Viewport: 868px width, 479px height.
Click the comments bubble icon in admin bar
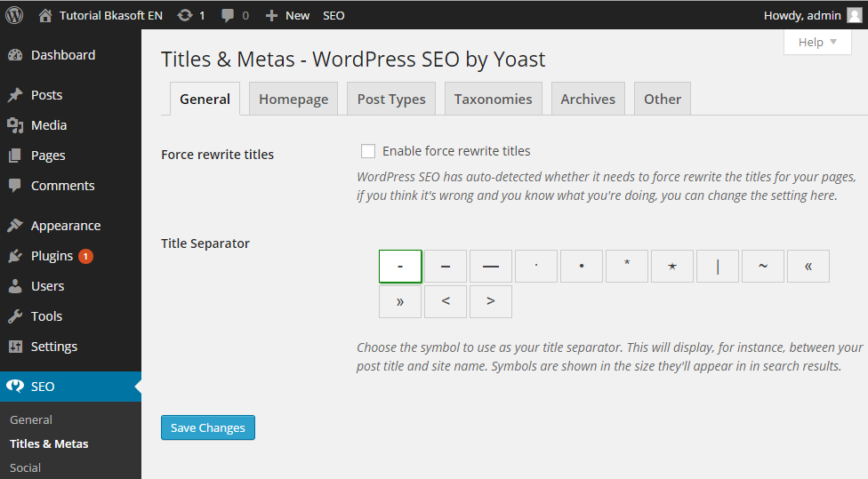click(x=229, y=15)
